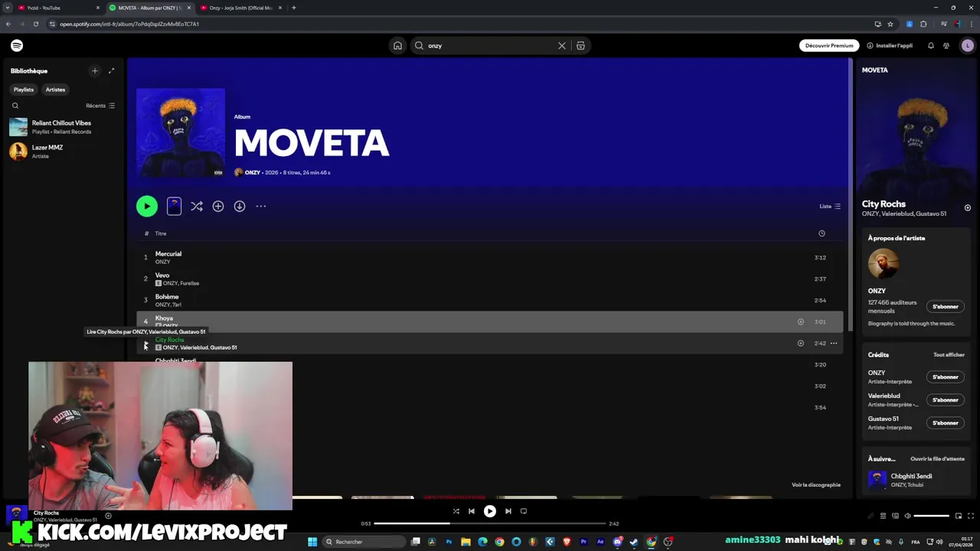
Task: Open Windows Start menu
Action: pos(312,542)
